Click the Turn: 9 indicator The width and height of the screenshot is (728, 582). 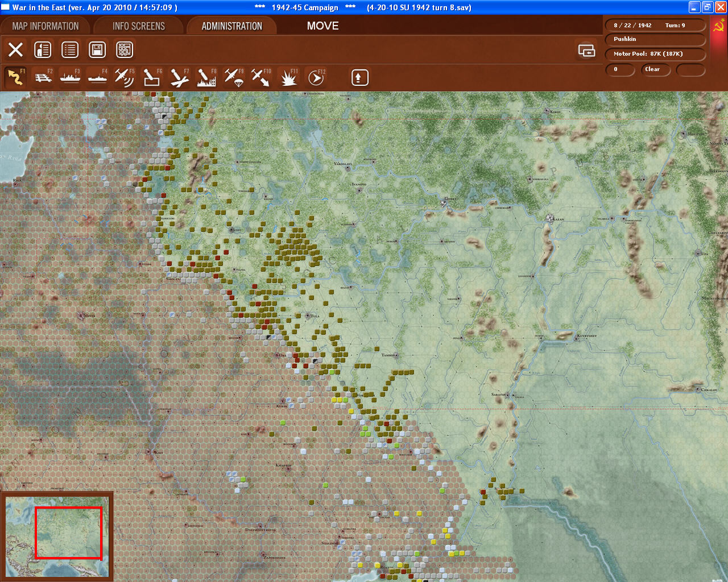pyautogui.click(x=675, y=26)
